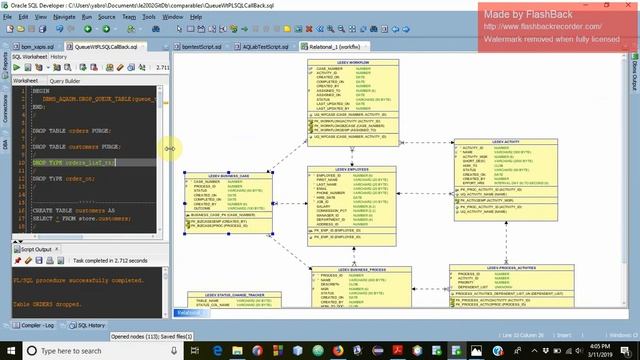Viewport: 640px width, 360px height.
Task: Open the Navigate menu
Action: 64,17
